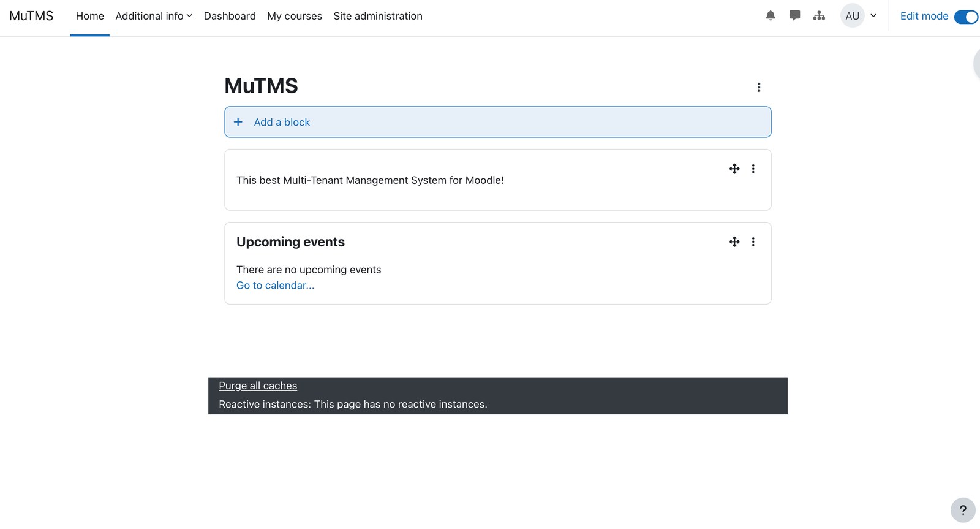Click the 'There are no upcoming events' text
This screenshot has height=529, width=980.
[x=309, y=270]
